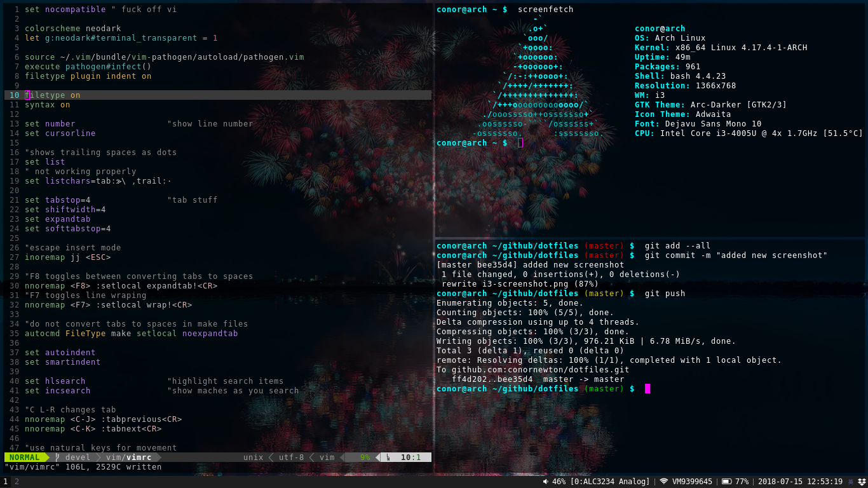Click the line-number icon in vim statusline

point(389,457)
